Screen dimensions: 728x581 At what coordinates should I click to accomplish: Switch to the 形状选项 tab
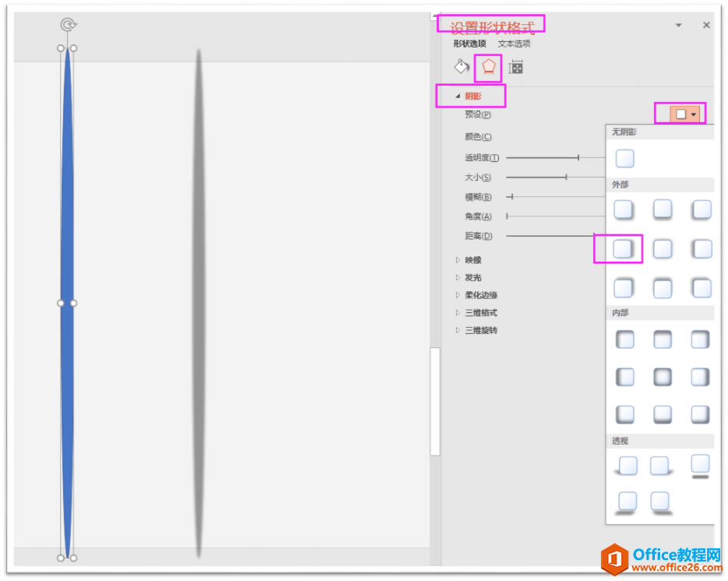(469, 44)
